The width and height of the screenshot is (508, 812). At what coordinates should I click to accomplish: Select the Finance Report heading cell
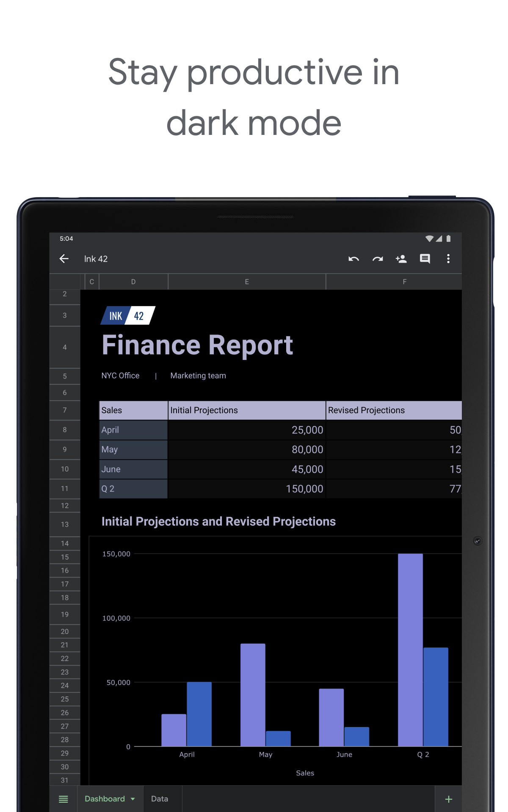pyautogui.click(x=197, y=345)
